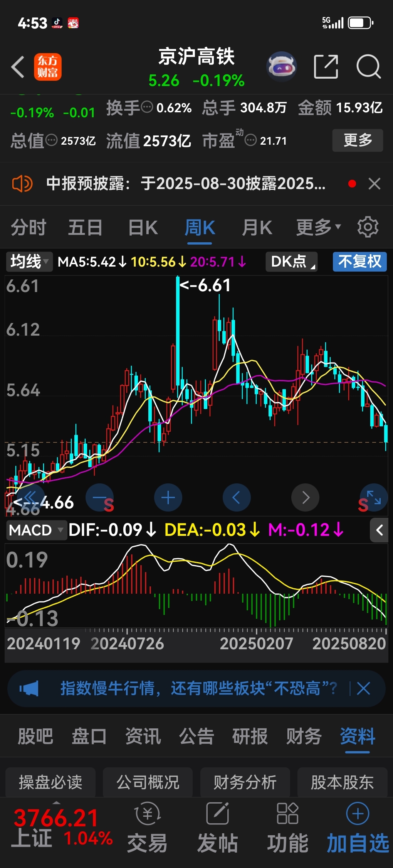Move chart right with arrow button
Screen dimensions: 393x868
coord(306,497)
